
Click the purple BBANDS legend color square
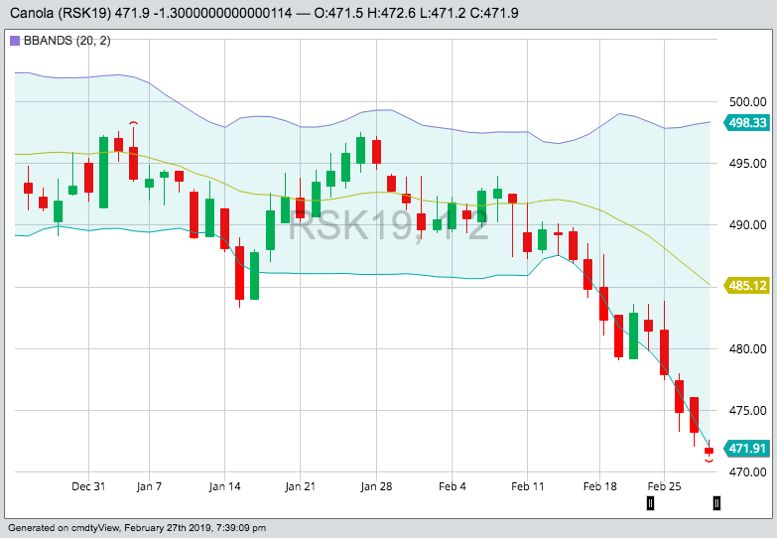tap(14, 41)
